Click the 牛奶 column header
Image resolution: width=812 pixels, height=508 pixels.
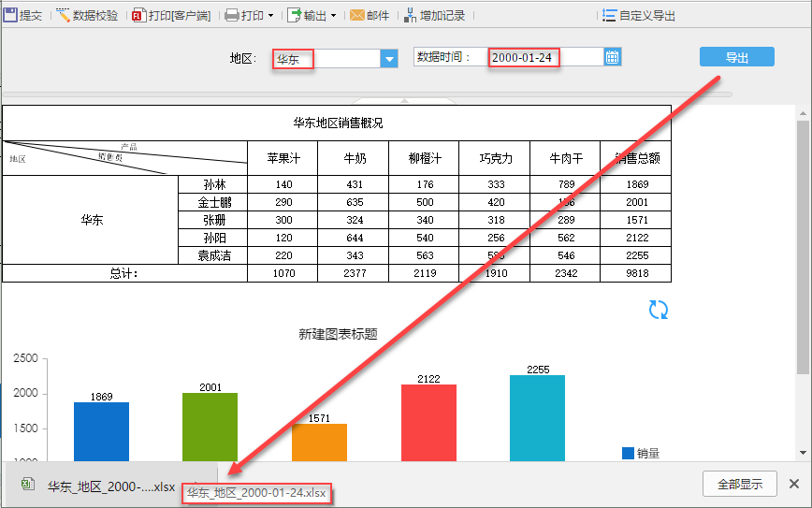(354, 158)
